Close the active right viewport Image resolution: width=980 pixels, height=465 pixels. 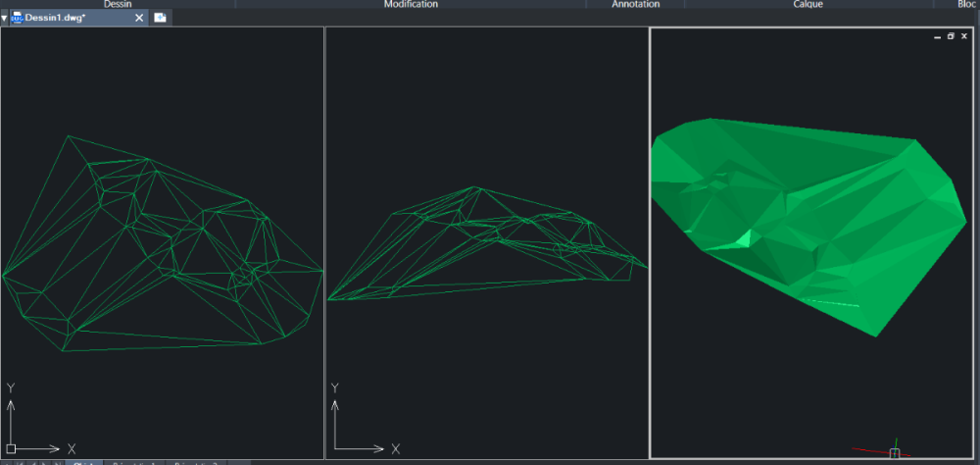click(x=964, y=36)
